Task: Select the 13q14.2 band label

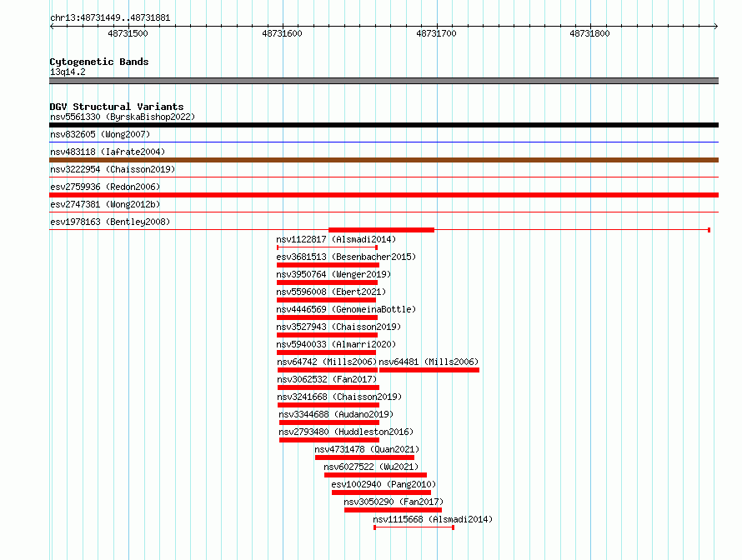Action: [68, 72]
